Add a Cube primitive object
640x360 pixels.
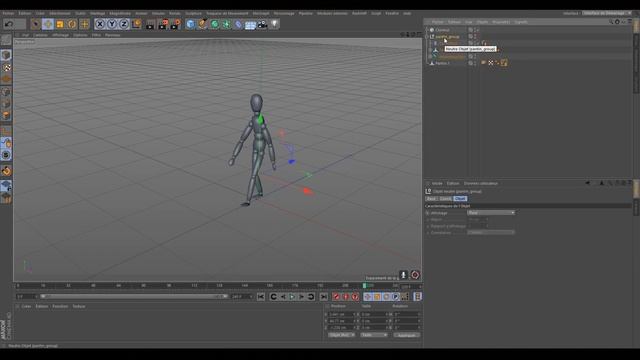(190, 24)
